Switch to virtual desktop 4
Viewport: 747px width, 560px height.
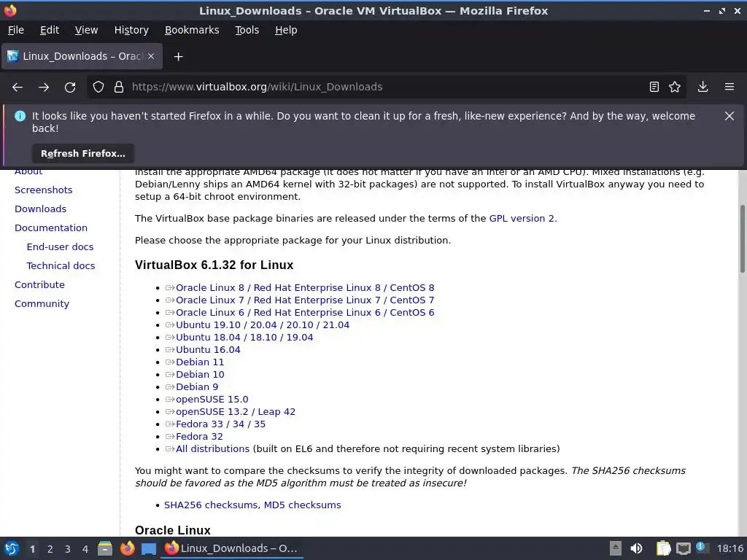point(85,549)
